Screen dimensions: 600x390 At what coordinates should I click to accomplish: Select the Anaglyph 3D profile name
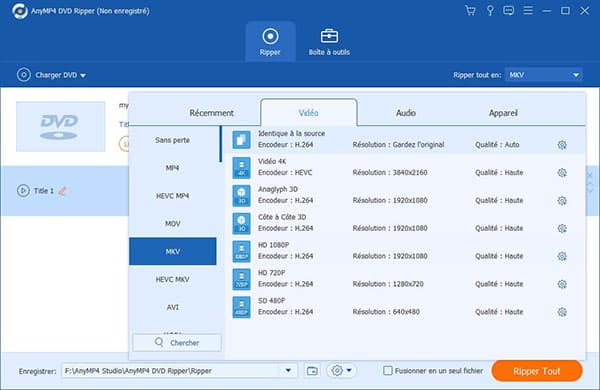[278, 189]
